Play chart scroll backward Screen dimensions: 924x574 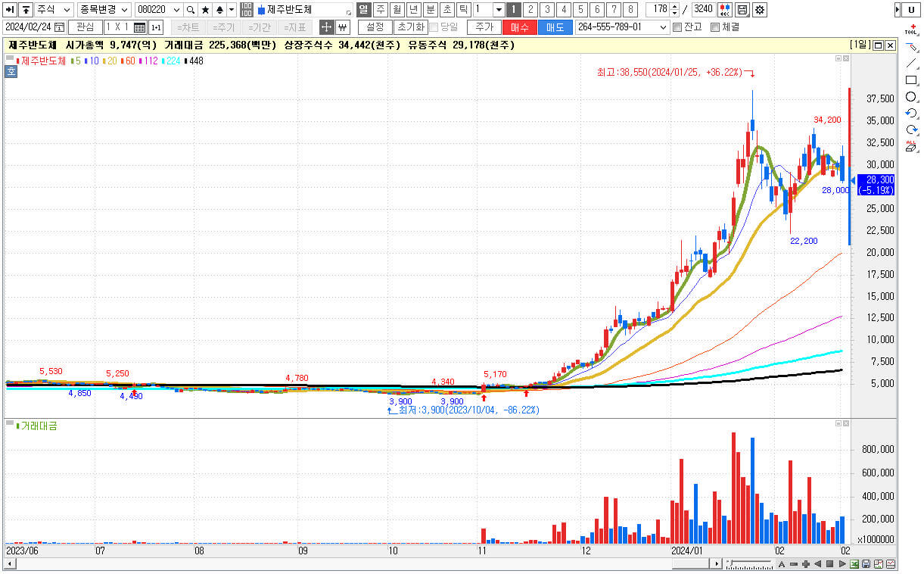(818, 564)
